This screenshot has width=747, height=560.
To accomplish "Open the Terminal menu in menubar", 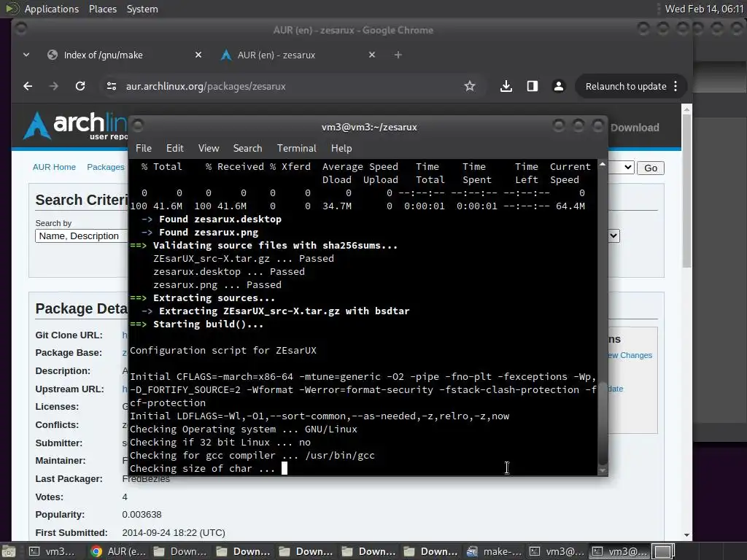I will pyautogui.click(x=297, y=148).
